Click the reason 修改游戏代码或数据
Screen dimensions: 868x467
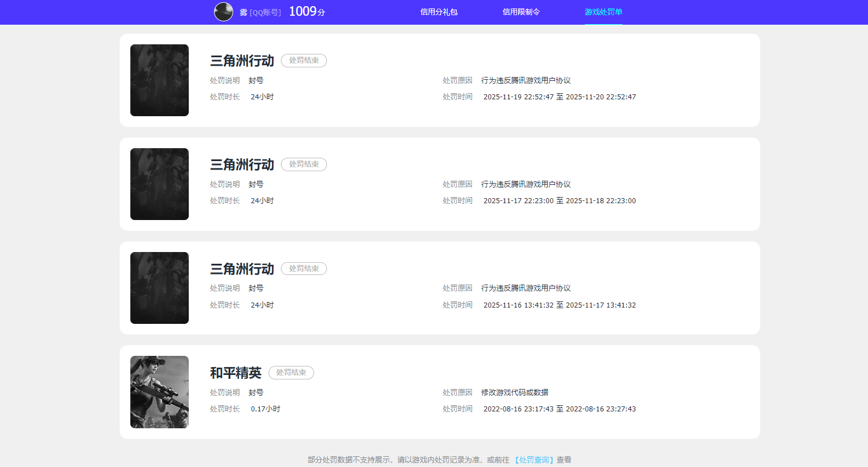[x=515, y=392]
